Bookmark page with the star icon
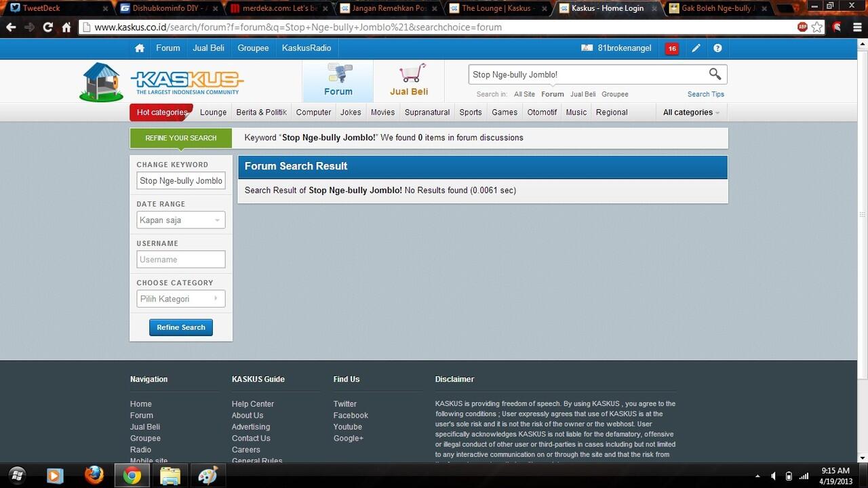868x488 pixels. click(x=817, y=27)
